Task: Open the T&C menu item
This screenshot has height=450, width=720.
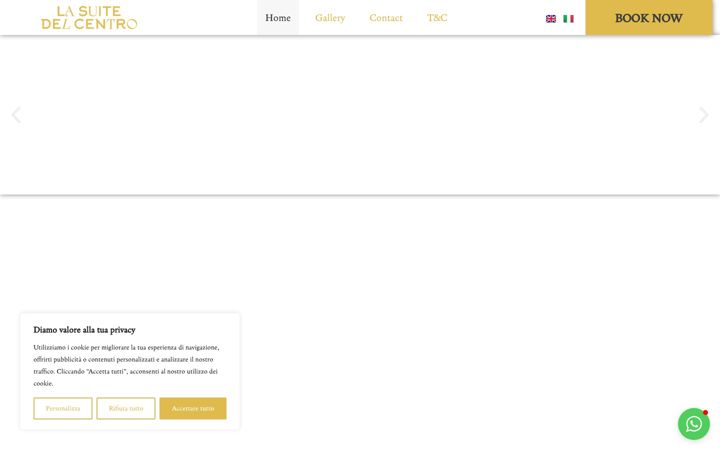Action: click(437, 17)
